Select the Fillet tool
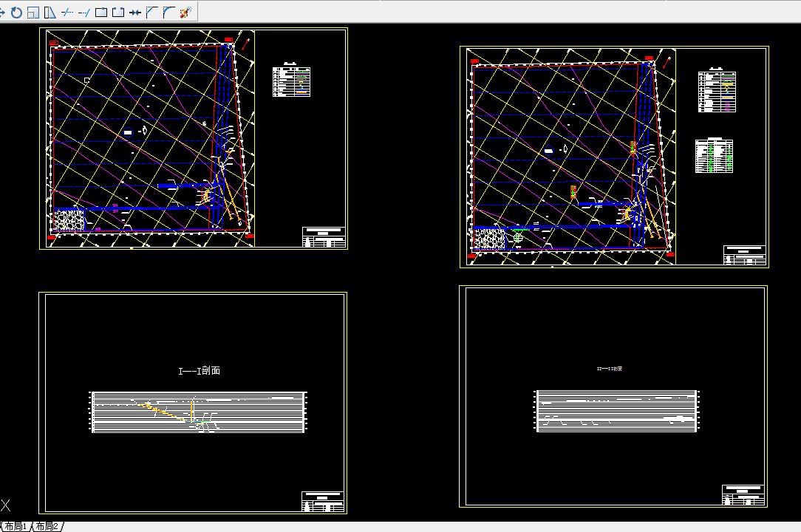This screenshot has height=532, width=801. click(168, 13)
